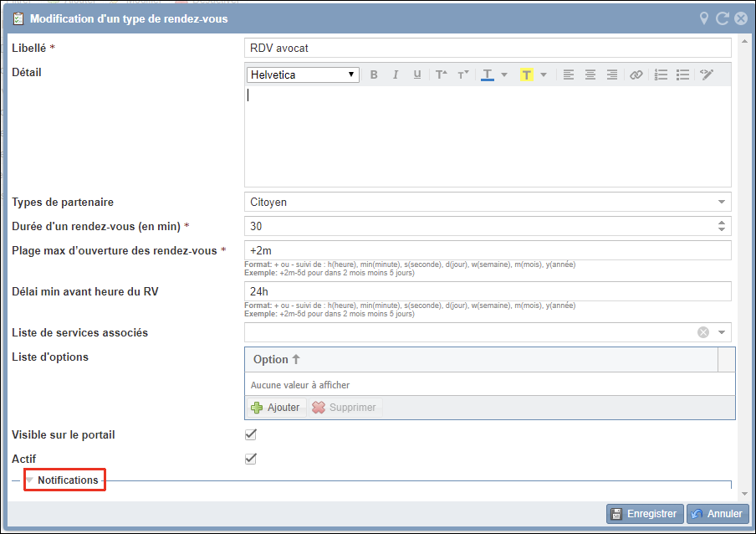Apply italic formatting in the editor toolbar
This screenshot has height=534, width=756.
396,74
